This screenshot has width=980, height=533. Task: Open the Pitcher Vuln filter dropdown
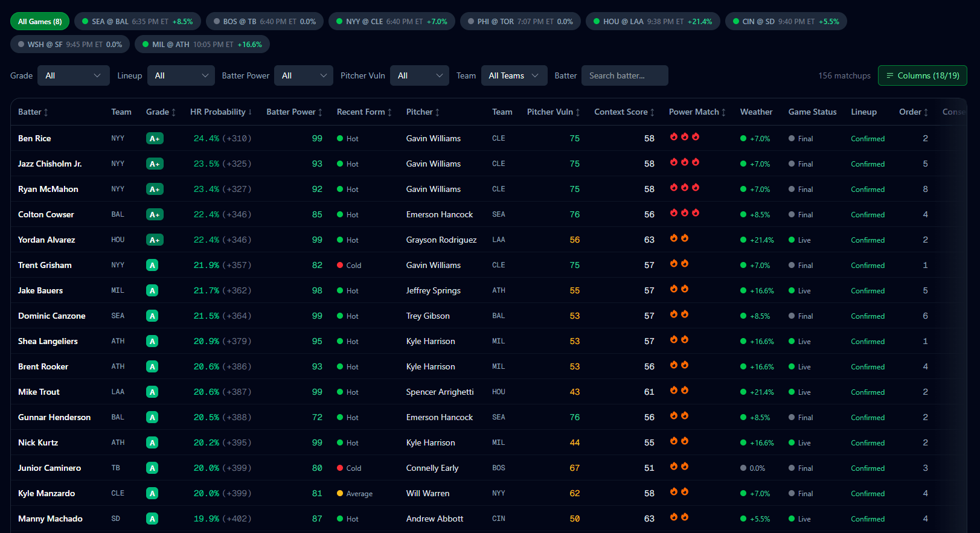[x=420, y=75]
